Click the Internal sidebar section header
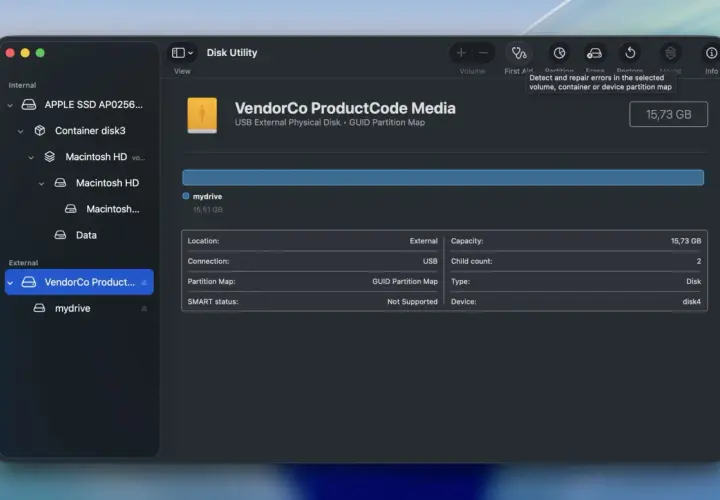 (x=22, y=85)
